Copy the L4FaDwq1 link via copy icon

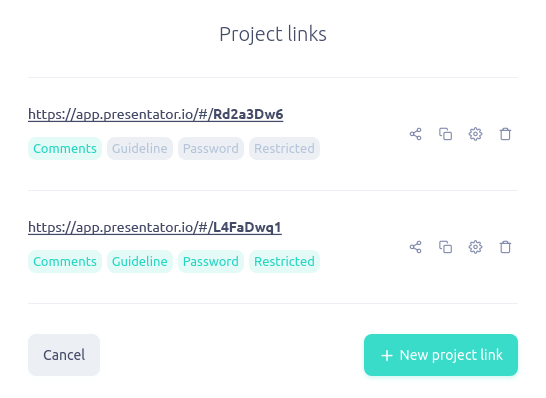[x=445, y=247]
